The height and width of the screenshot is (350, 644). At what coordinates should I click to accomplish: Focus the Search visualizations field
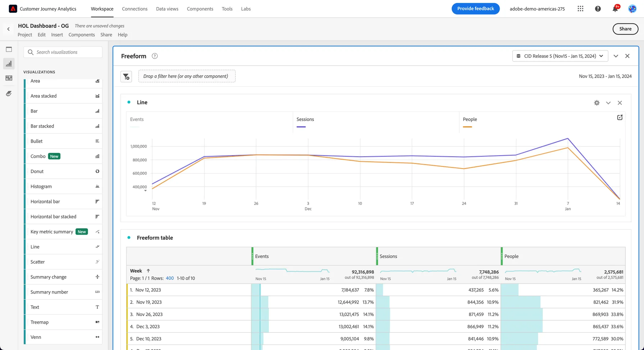pyautogui.click(x=63, y=52)
